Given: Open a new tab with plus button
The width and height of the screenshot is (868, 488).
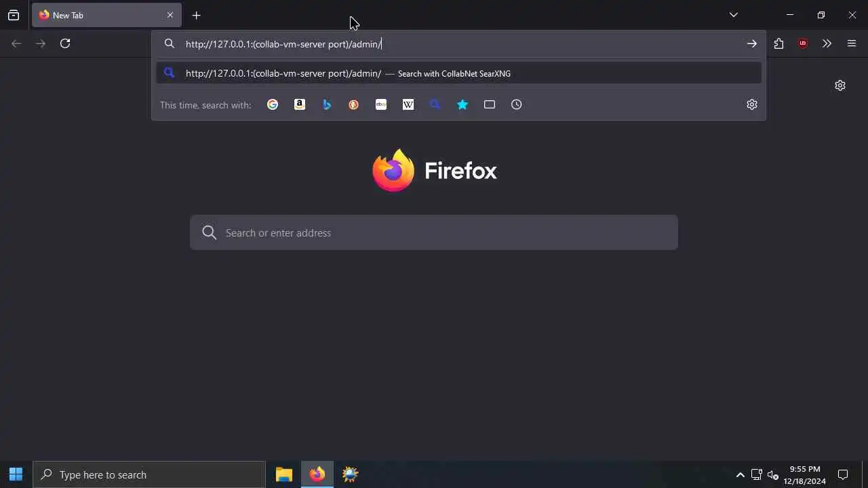Looking at the screenshot, I should [x=197, y=15].
